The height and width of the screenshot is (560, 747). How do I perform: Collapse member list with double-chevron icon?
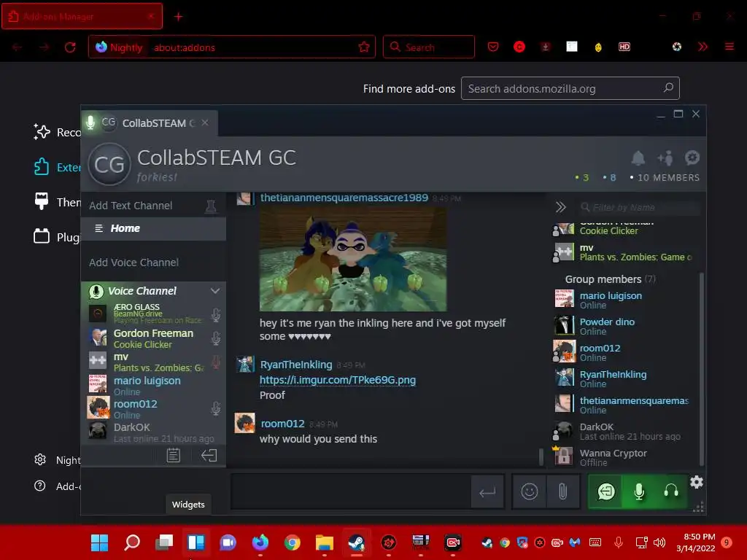click(561, 207)
